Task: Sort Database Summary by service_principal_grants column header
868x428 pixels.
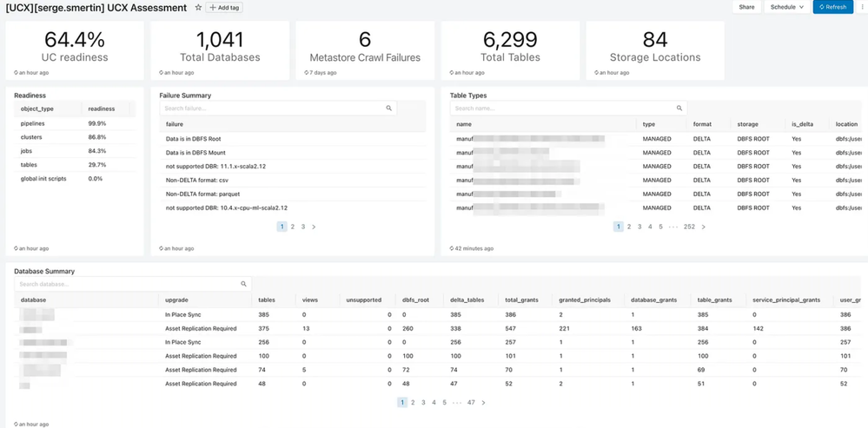Action: 790,300
